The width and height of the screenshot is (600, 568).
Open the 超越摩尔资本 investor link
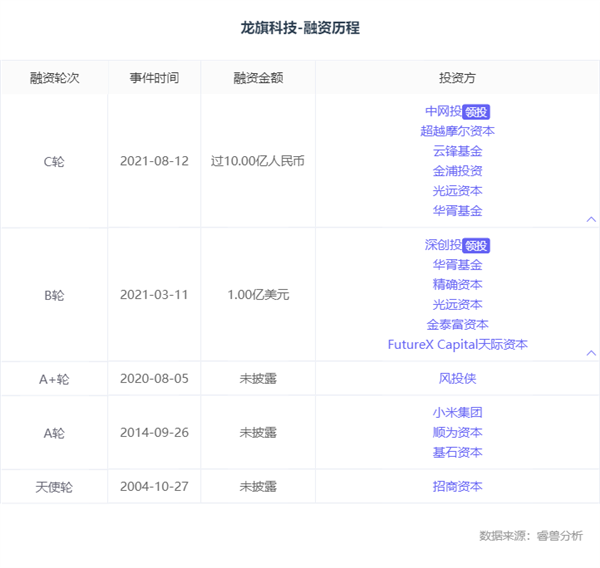457,131
